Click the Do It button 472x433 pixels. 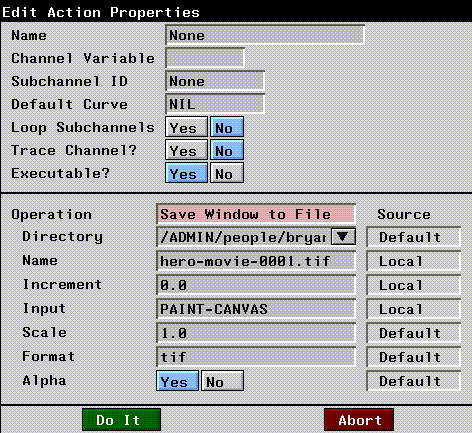pos(122,420)
